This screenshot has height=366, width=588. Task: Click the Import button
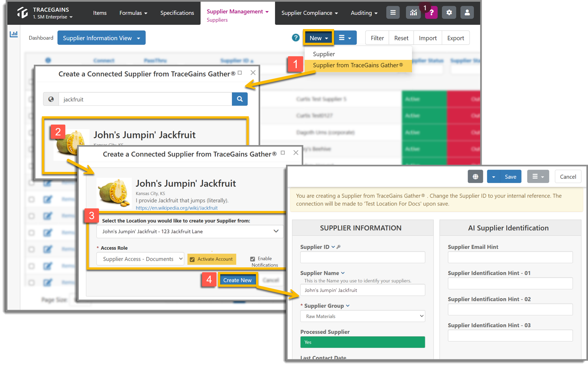(428, 38)
